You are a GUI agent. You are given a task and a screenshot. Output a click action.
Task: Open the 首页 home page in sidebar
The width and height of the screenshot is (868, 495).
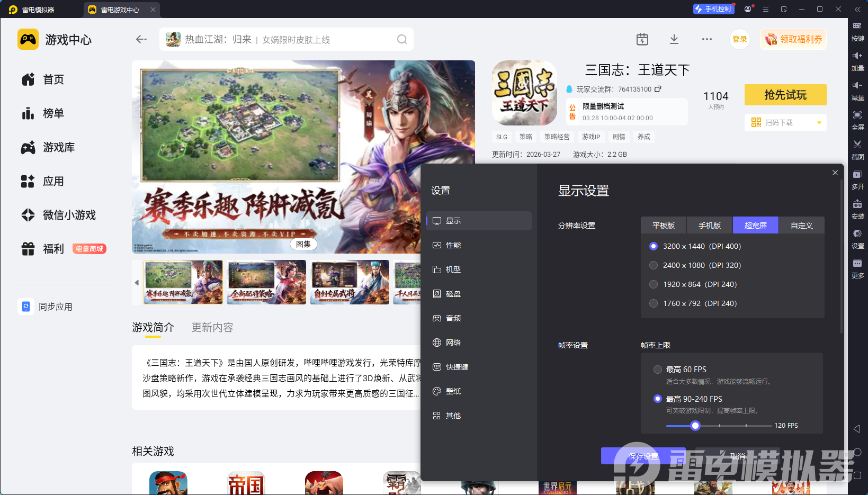tap(43, 79)
